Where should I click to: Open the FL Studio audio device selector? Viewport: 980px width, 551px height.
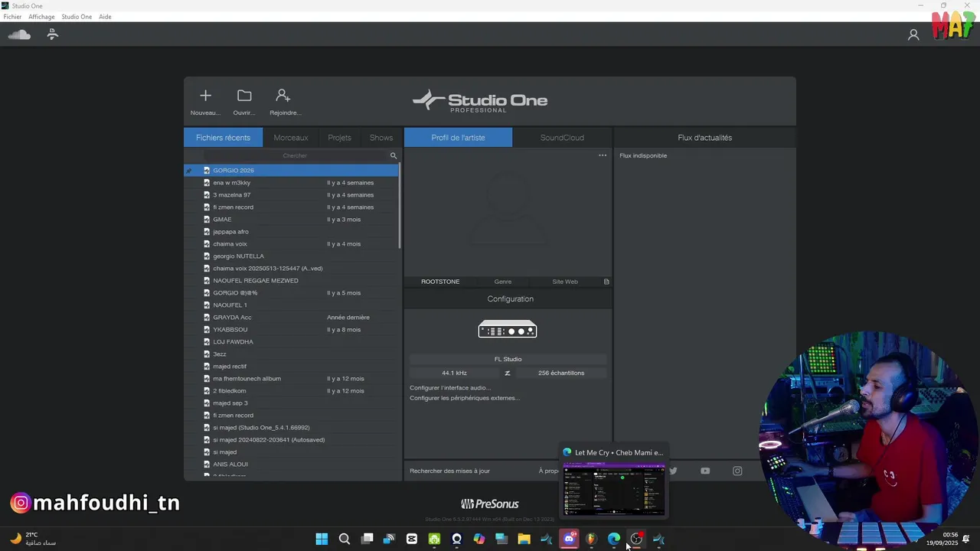point(508,359)
